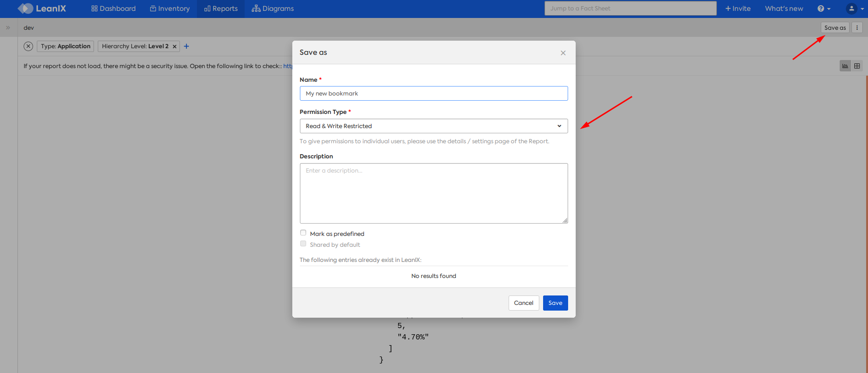This screenshot has width=868, height=373.
Task: Switch to table grid view icon
Action: 857,66
